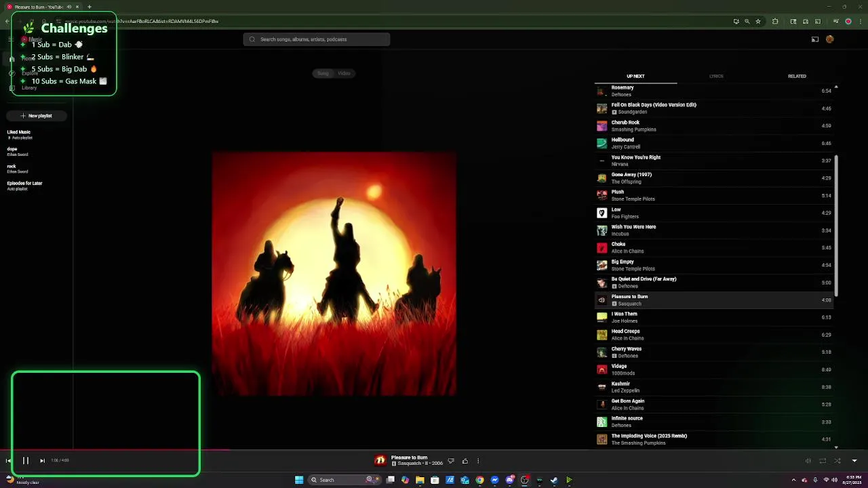
Task: Click the large album artwork
Action: tap(334, 274)
